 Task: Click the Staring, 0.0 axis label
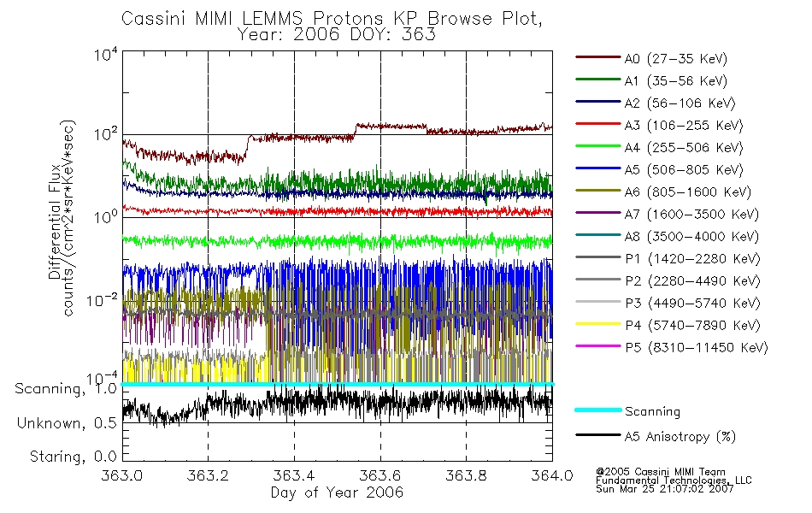[x=73, y=457]
